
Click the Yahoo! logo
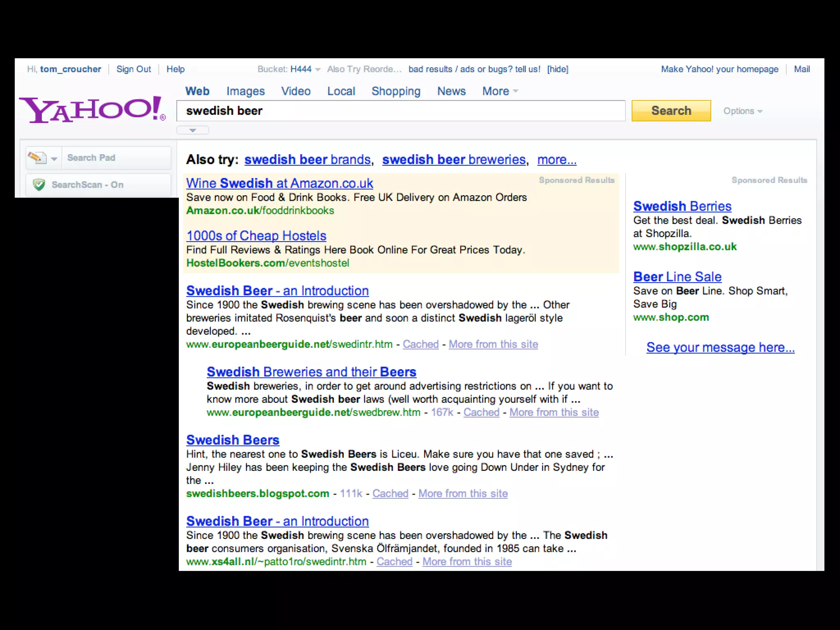coord(92,109)
